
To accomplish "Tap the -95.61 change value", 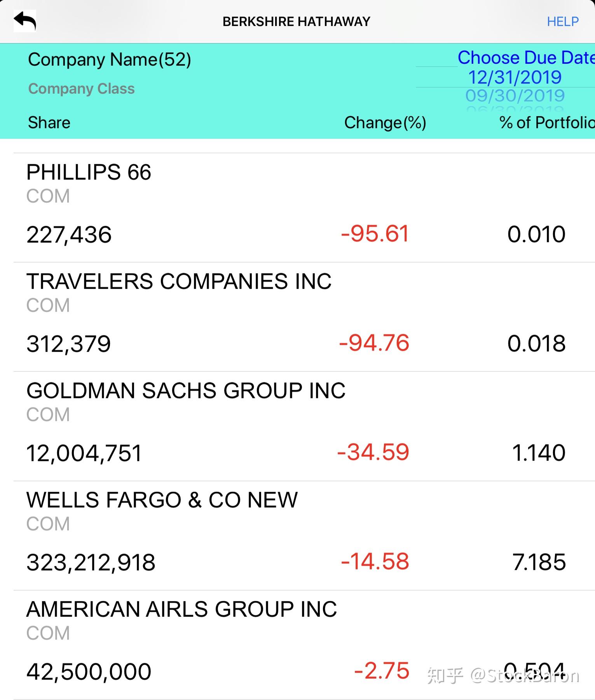I will (x=375, y=234).
